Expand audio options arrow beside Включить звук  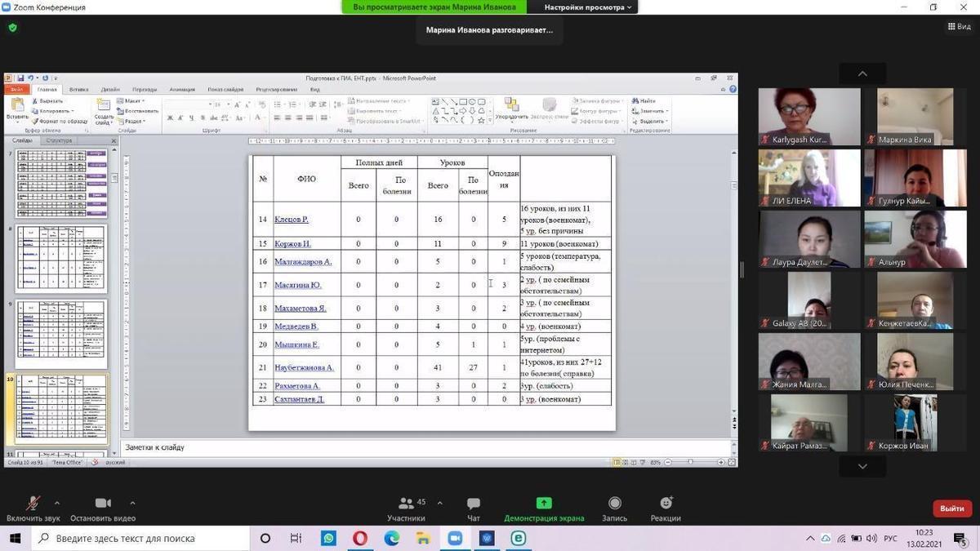click(57, 503)
